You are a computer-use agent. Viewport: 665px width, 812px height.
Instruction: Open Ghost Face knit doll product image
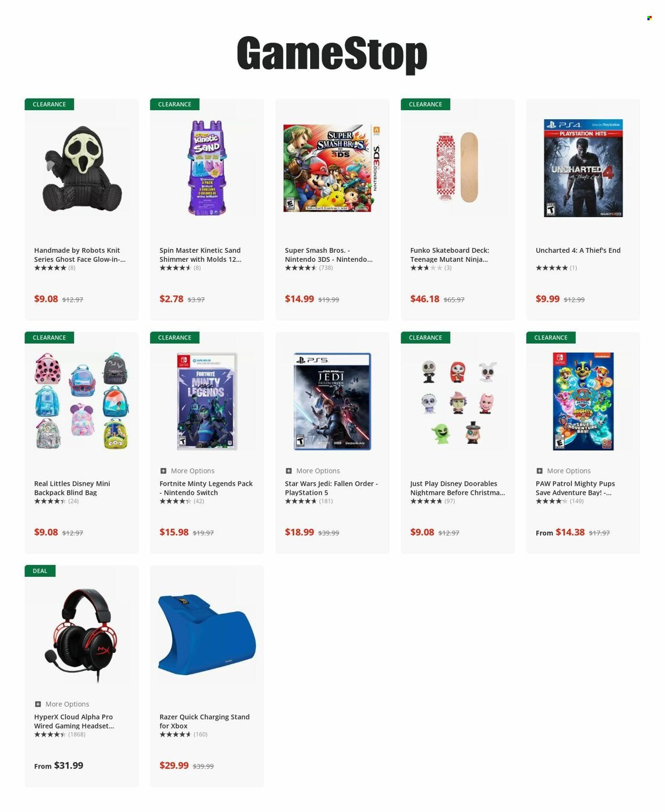82,169
